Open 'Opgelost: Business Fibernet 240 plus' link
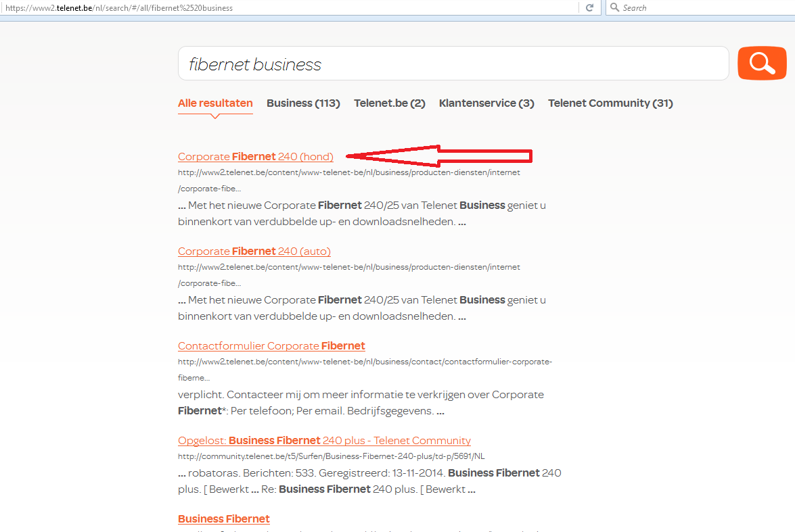Screen dimensions: 795x532 [324, 441]
